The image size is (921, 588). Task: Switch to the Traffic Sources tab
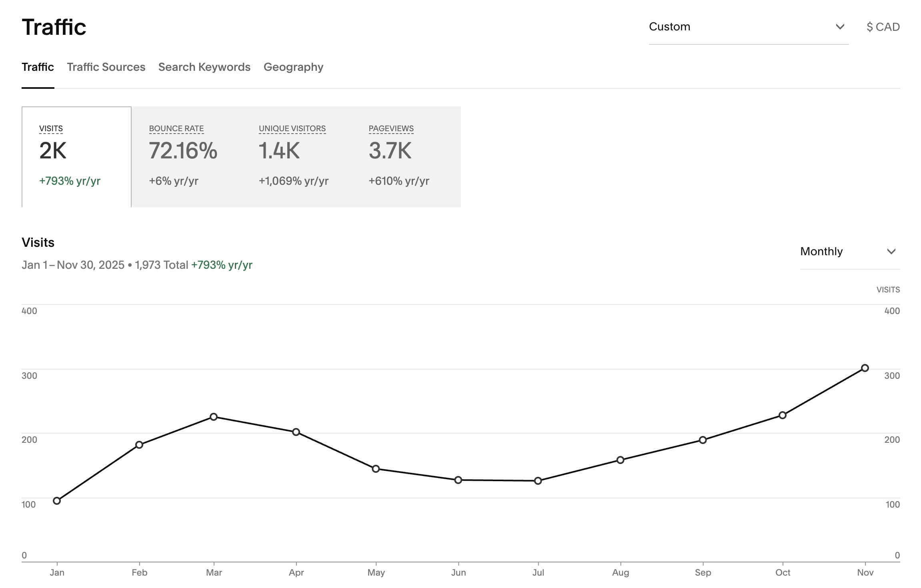click(x=106, y=67)
